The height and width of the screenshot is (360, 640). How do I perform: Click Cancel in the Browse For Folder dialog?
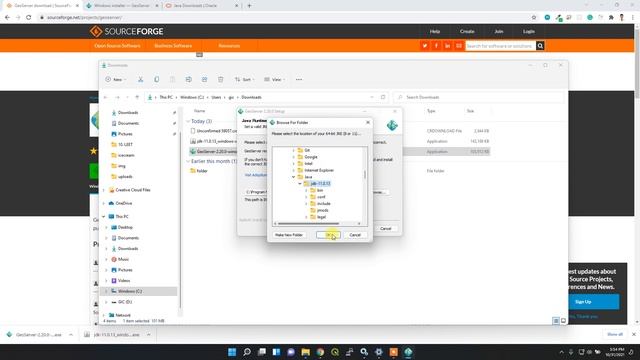(x=355, y=235)
